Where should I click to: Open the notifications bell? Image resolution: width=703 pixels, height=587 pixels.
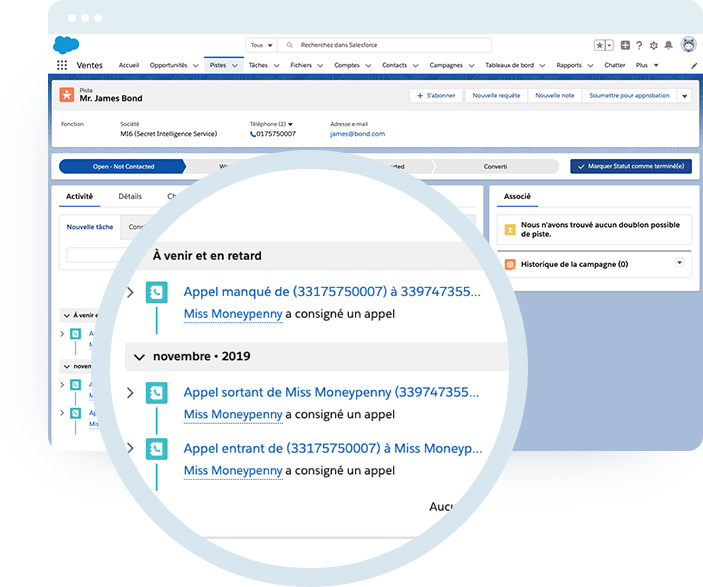pyautogui.click(x=668, y=45)
